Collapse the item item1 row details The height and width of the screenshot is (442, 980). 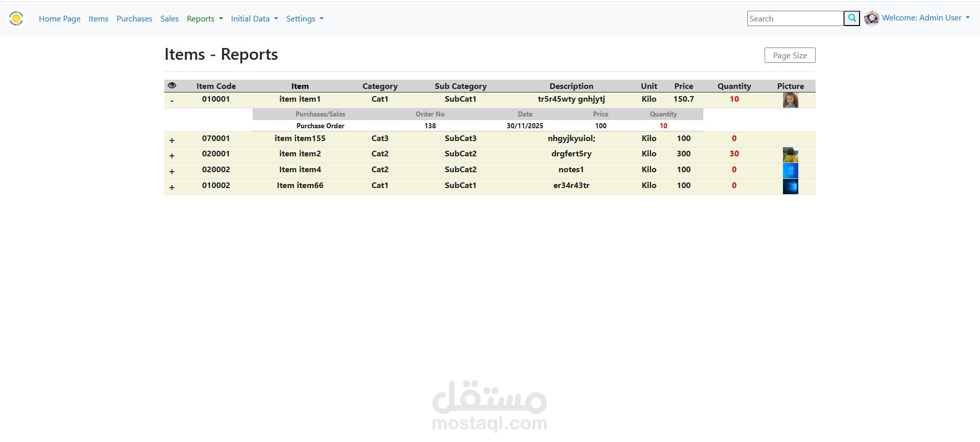pos(172,101)
